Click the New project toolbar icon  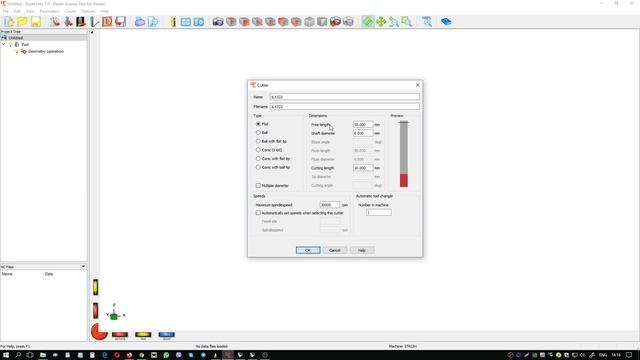pos(9,22)
